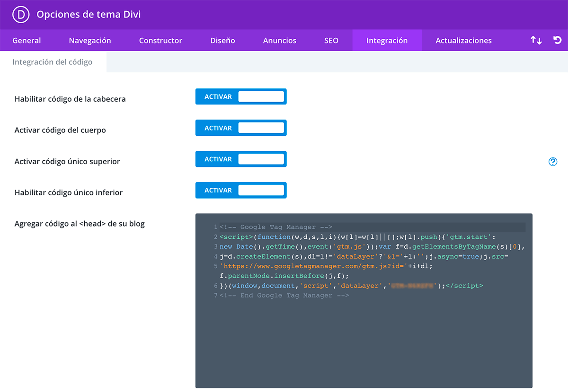Click label Activar código del cuerpo
Screen dimensions: 568x392
60,130
